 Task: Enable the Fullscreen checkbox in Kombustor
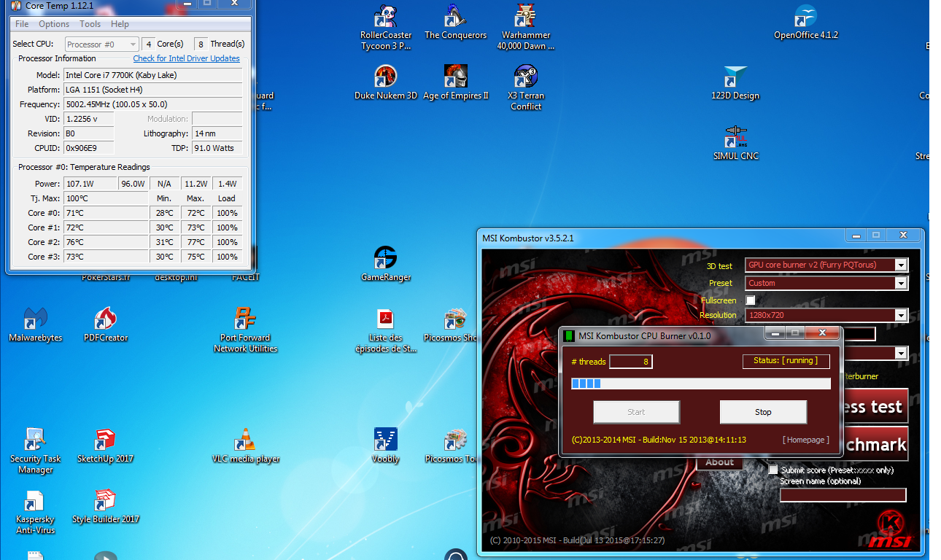(x=751, y=300)
